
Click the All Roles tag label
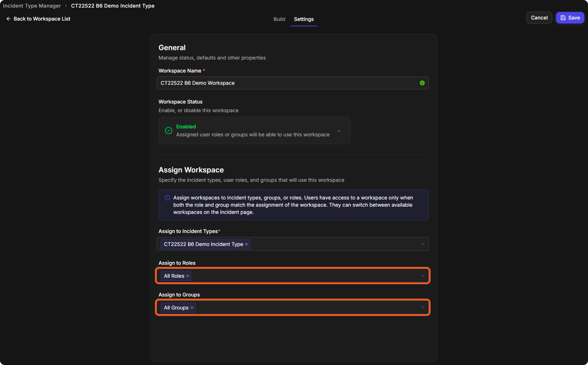[x=174, y=276]
